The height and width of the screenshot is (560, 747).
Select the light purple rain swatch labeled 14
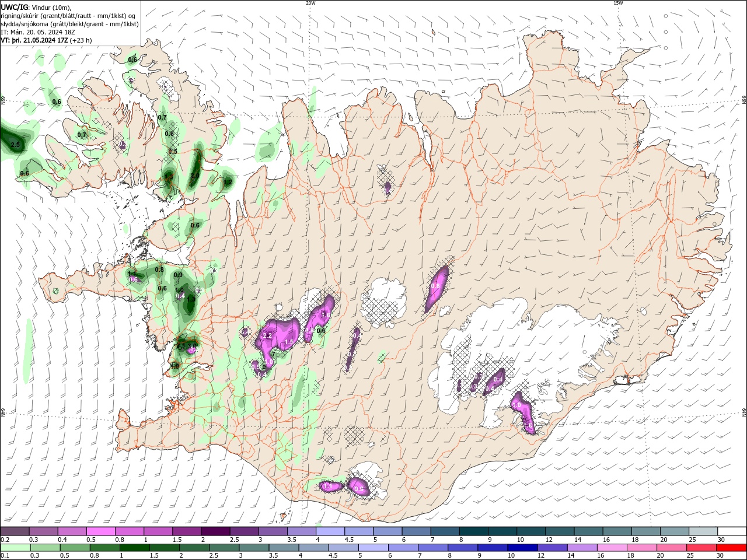point(582,548)
